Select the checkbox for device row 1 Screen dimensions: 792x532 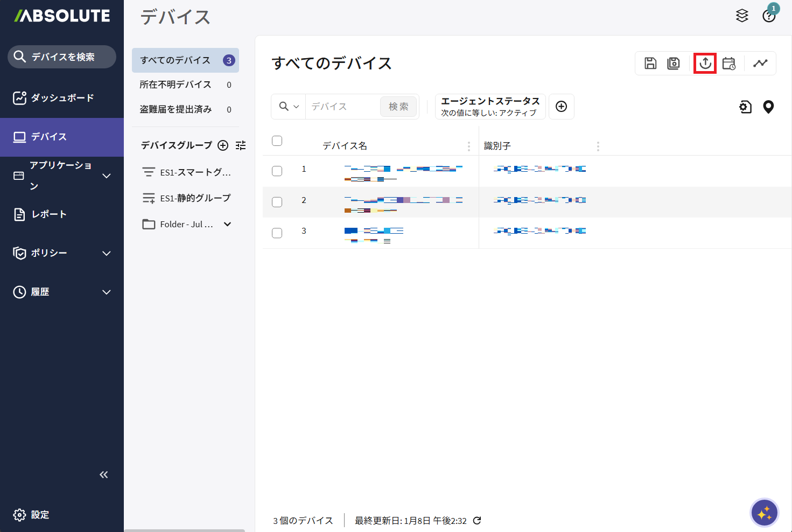click(x=277, y=171)
